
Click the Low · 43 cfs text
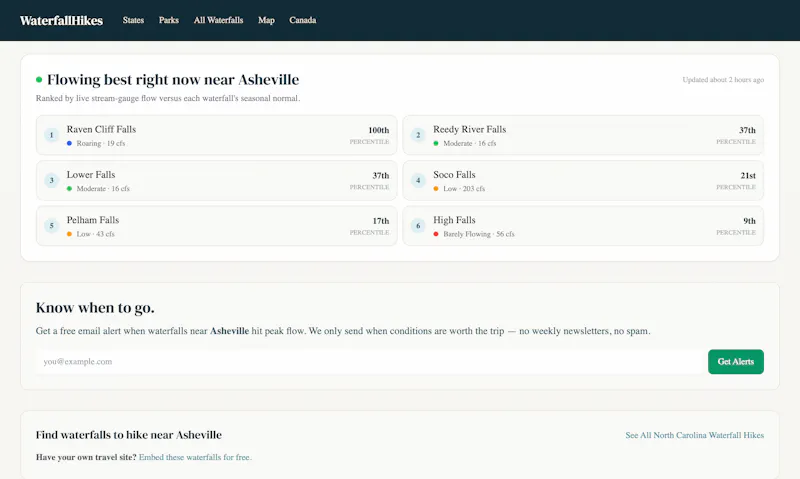(x=95, y=234)
